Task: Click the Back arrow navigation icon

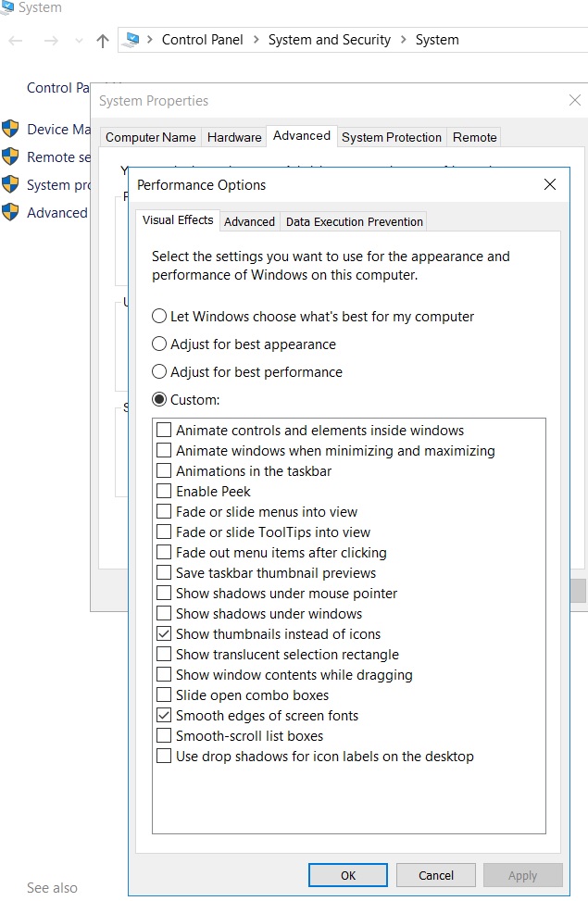Action: pos(16,40)
